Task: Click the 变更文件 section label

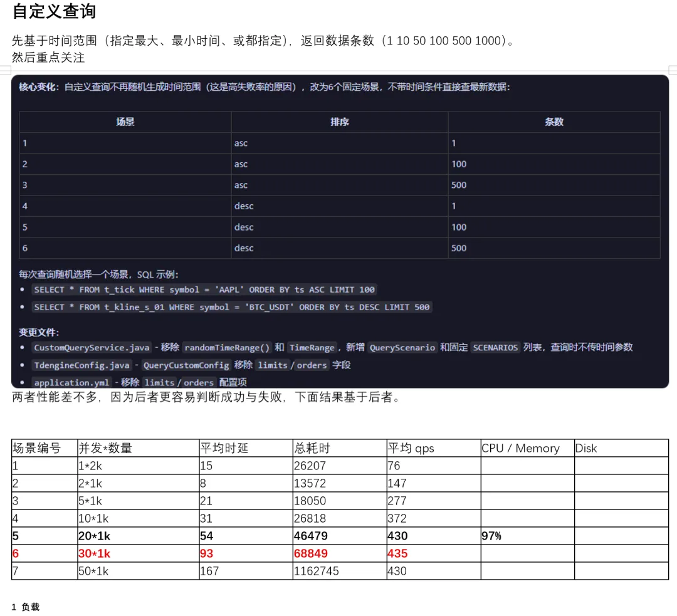Action: click(x=39, y=332)
